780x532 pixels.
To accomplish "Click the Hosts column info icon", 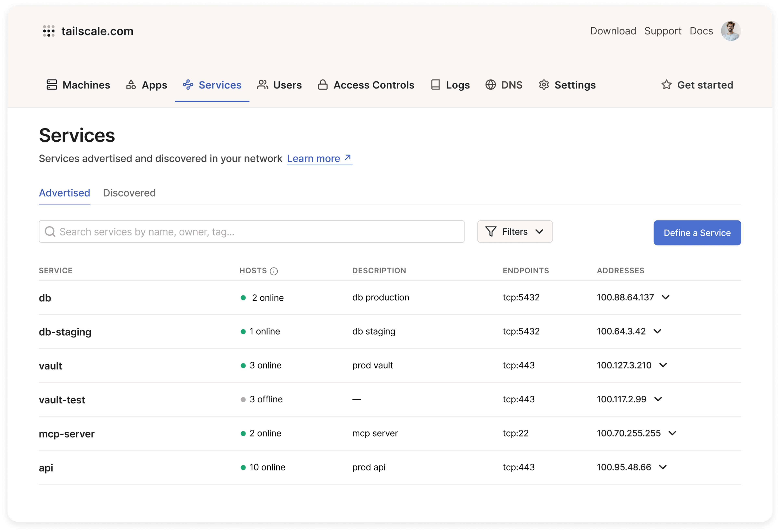I will [x=274, y=271].
